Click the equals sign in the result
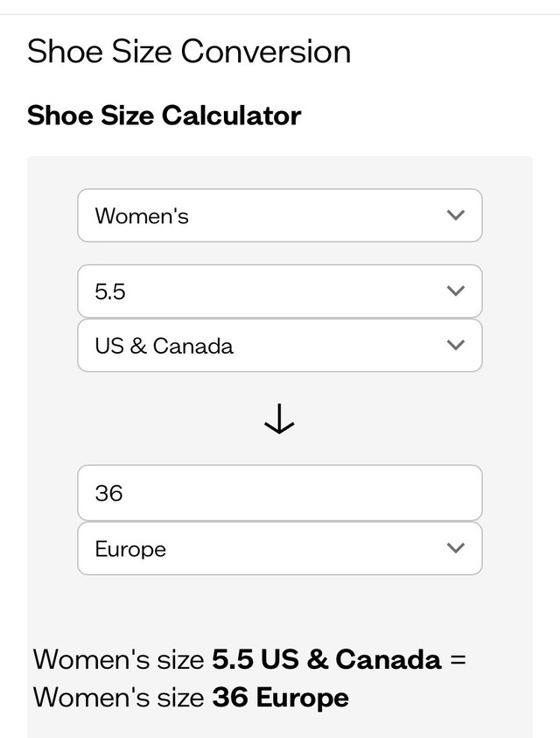 tap(457, 659)
